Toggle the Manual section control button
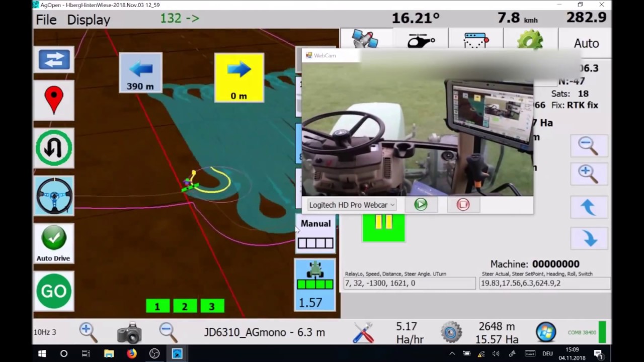 click(x=315, y=234)
